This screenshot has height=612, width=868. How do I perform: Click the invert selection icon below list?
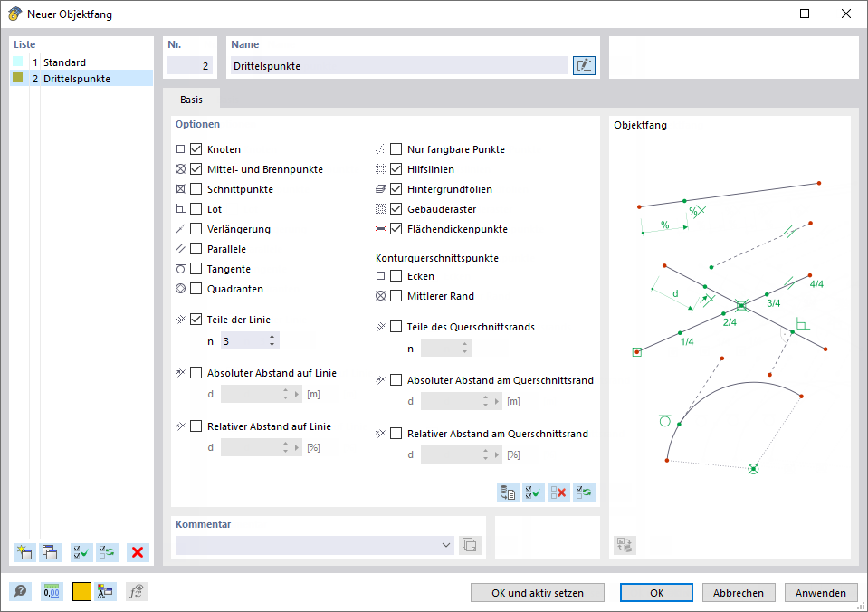108,552
